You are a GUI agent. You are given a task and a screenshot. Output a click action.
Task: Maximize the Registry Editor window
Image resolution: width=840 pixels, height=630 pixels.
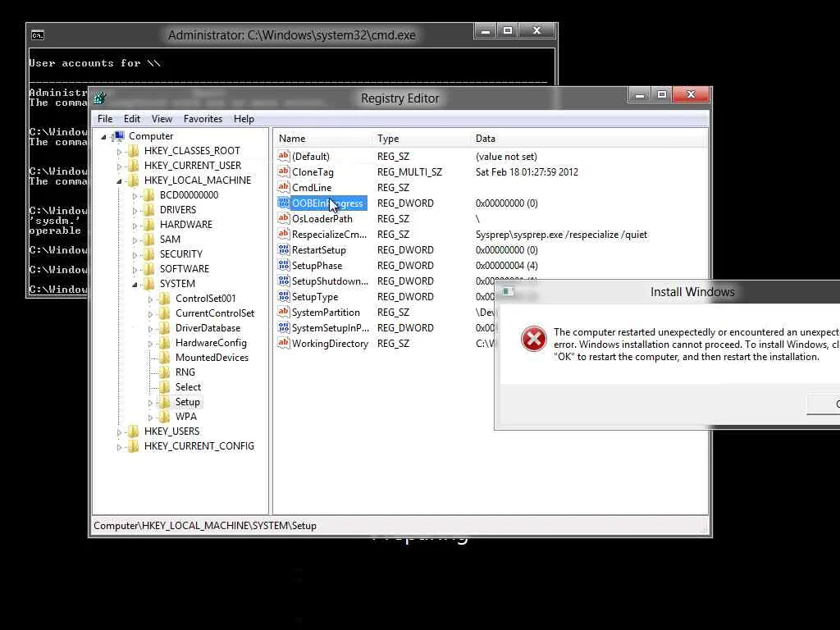click(x=662, y=95)
